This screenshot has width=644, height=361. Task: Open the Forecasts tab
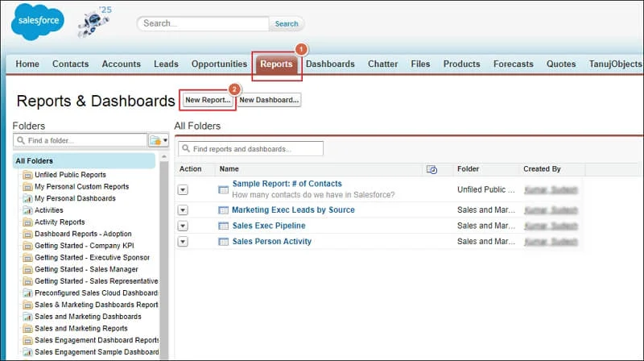(x=514, y=64)
